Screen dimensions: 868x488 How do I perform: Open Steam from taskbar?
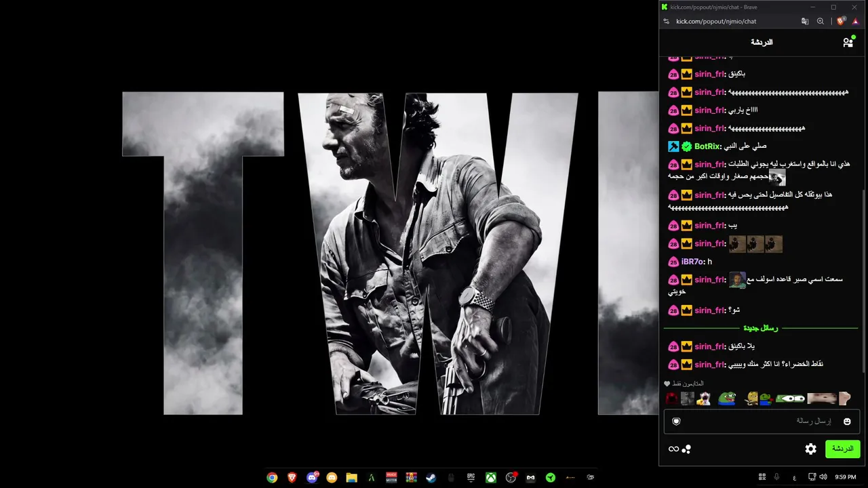[431, 477]
